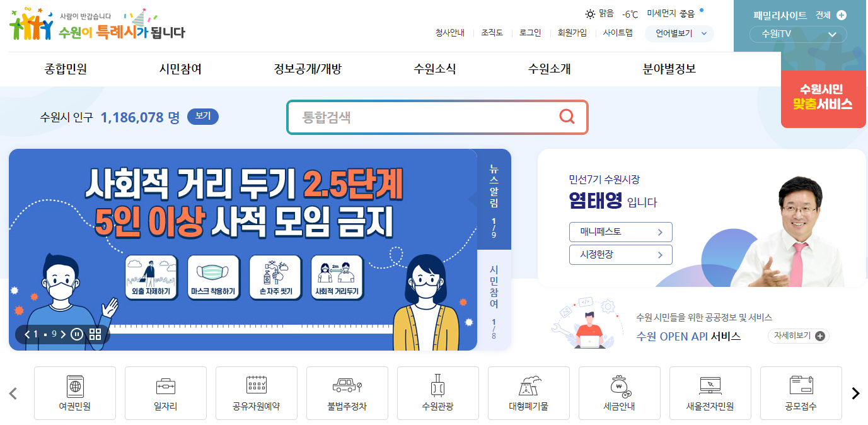Open the 수원관광 luggage icon shortcut
This screenshot has height=425, width=868.
click(x=438, y=393)
